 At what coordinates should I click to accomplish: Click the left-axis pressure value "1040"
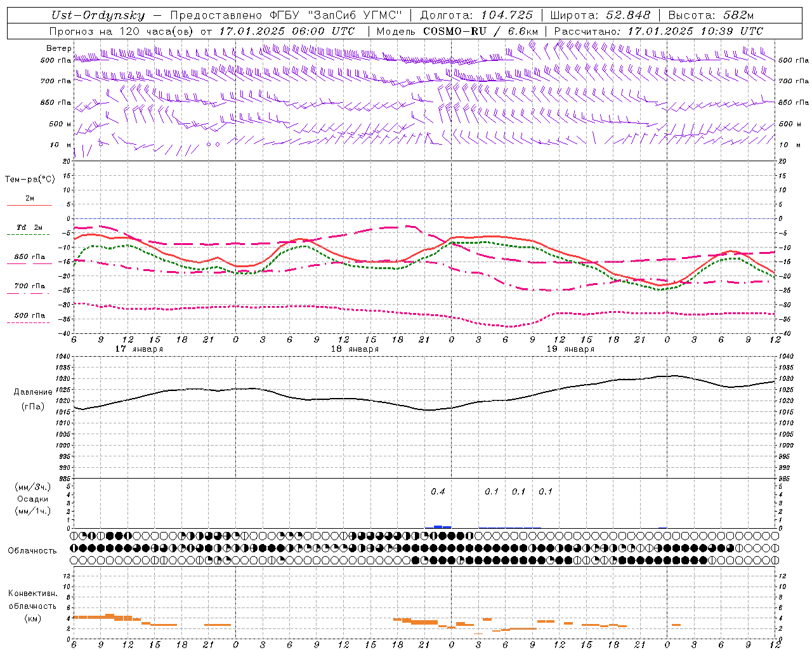(63, 357)
